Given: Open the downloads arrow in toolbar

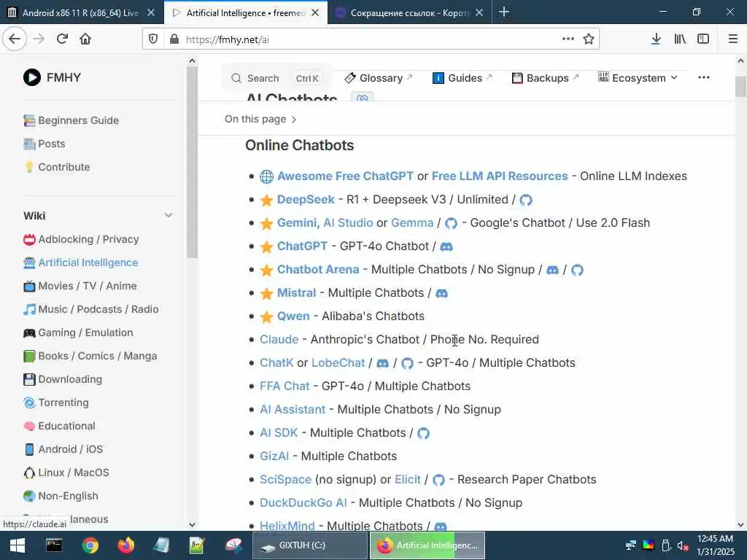Looking at the screenshot, I should tap(656, 39).
